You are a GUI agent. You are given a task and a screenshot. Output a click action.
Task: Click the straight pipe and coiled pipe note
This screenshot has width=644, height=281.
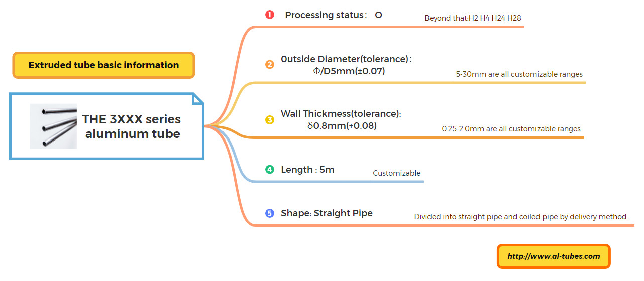(521, 217)
